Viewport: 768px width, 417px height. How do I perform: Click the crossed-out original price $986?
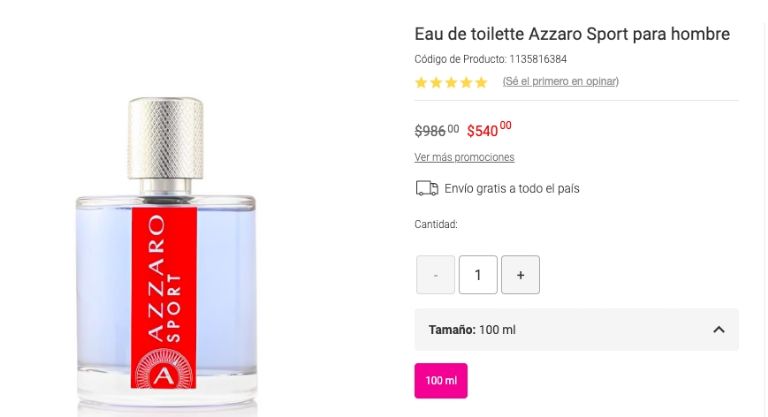437,130
